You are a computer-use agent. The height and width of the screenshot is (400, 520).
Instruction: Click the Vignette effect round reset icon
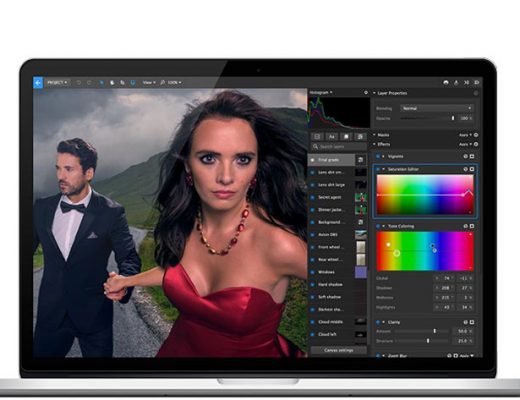pyautogui.click(x=466, y=156)
